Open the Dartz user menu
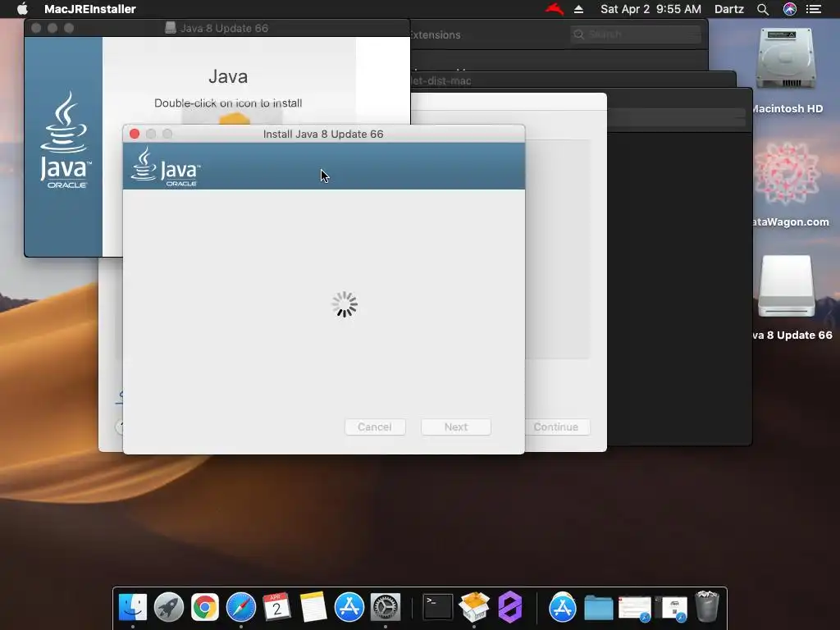Image resolution: width=840 pixels, height=630 pixels. pyautogui.click(x=728, y=9)
